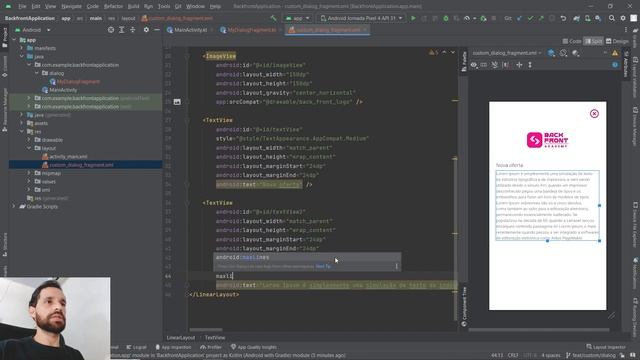Click the Make Project hammer icon
This screenshot has height=360, width=640.
[273, 18]
